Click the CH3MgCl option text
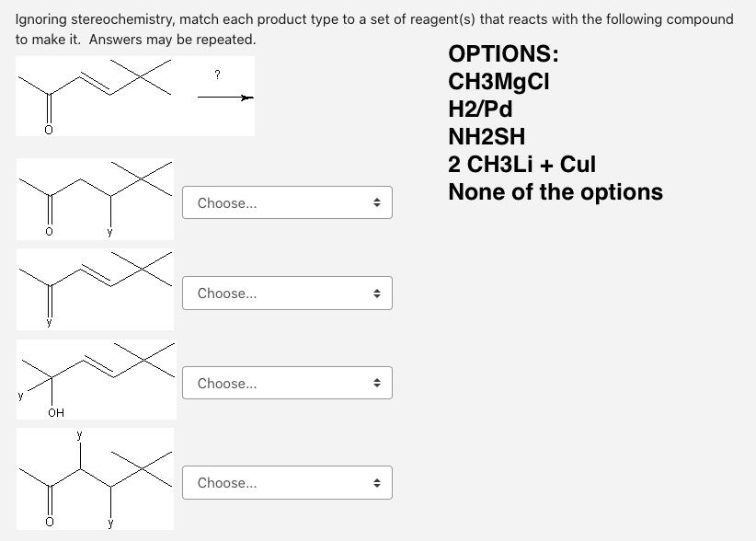 click(498, 82)
